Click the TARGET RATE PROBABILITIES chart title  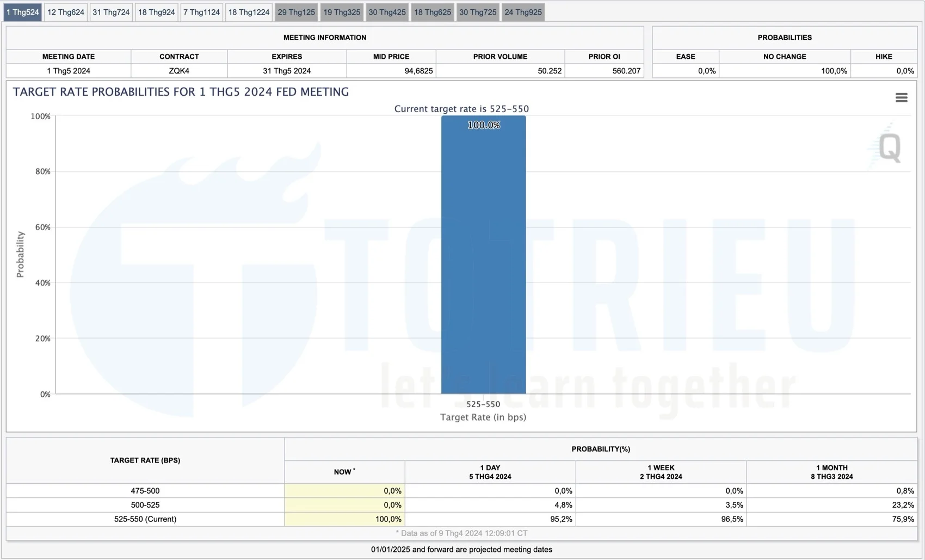pyautogui.click(x=181, y=92)
